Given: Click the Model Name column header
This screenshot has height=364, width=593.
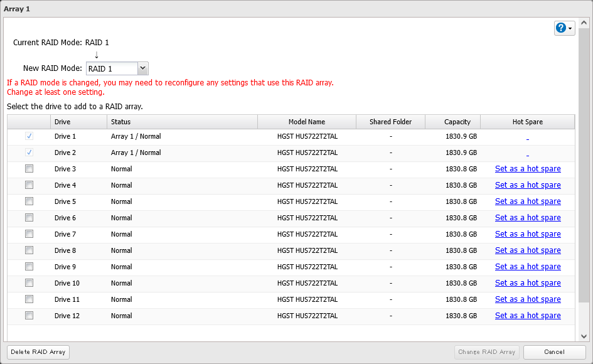Looking at the screenshot, I should 306,122.
